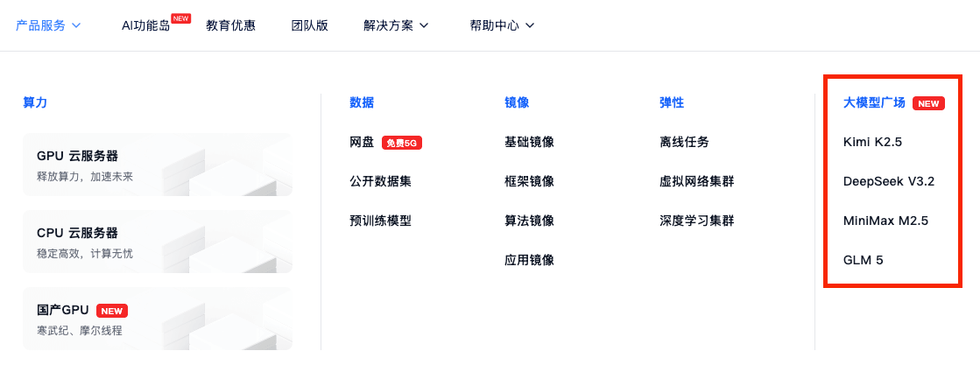Open Kimi K2.5 model
The width and height of the screenshot is (980, 365).
tap(871, 142)
